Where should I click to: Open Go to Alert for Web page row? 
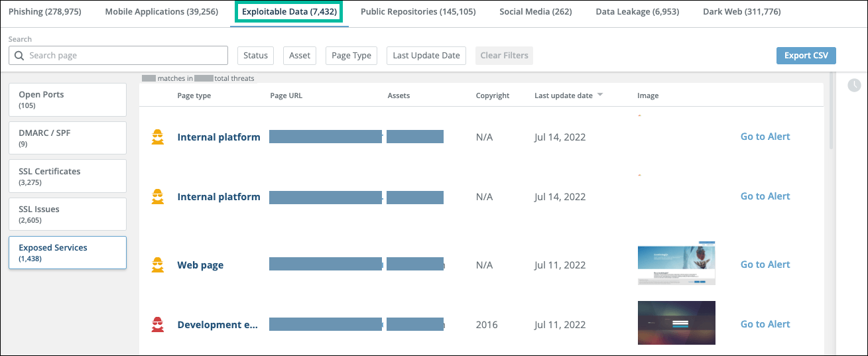[x=765, y=265]
